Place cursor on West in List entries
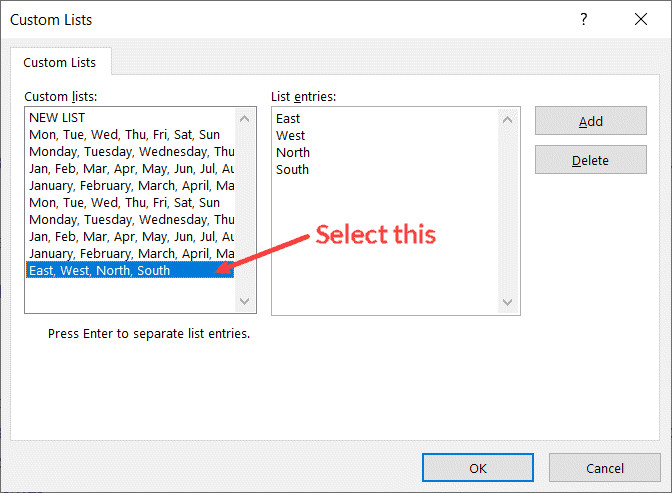The width and height of the screenshot is (672, 493). [x=290, y=136]
